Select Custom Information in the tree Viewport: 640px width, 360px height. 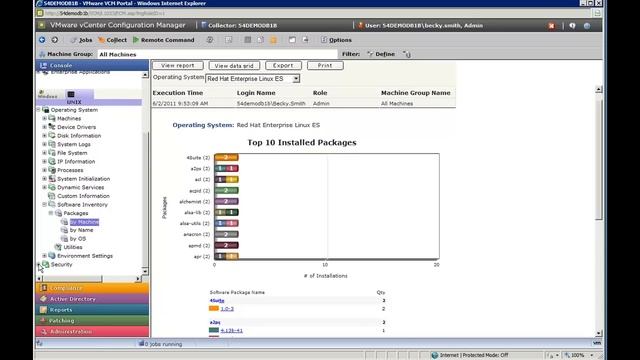pyautogui.click(x=83, y=196)
